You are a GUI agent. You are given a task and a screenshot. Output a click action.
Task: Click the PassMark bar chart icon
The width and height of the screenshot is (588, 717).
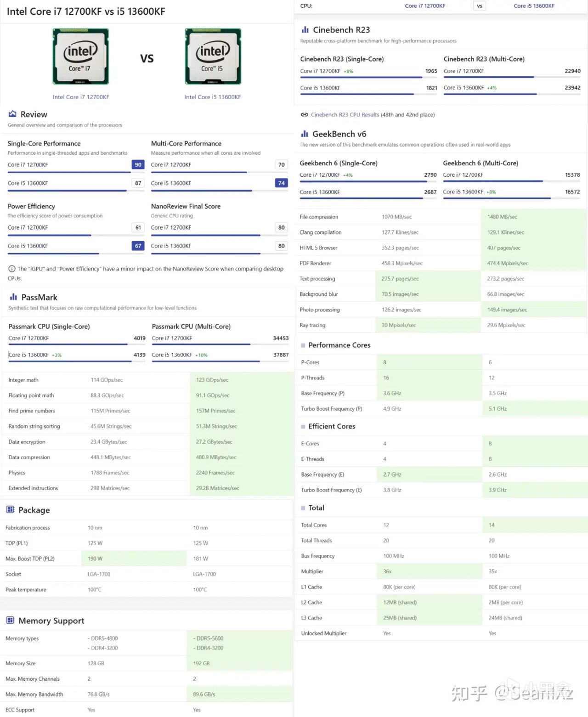[x=13, y=297]
